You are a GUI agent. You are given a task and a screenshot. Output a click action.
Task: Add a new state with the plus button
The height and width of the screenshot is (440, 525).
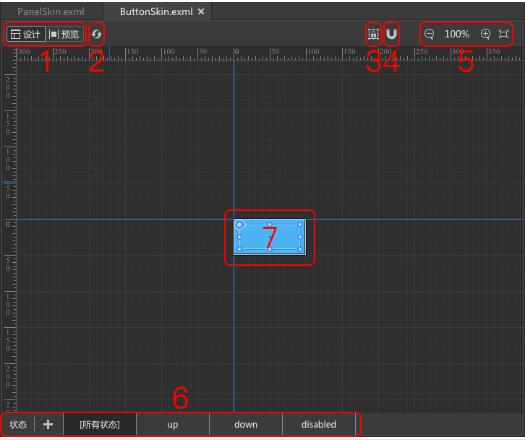(x=48, y=424)
